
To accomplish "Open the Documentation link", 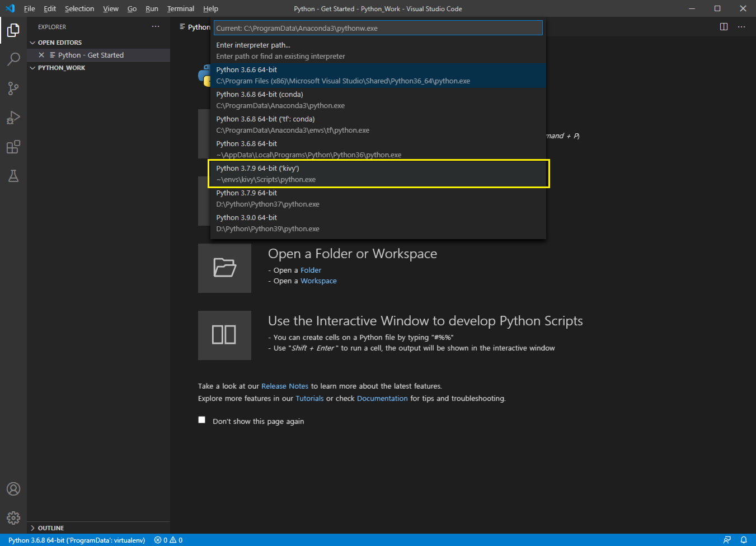I will (x=382, y=398).
